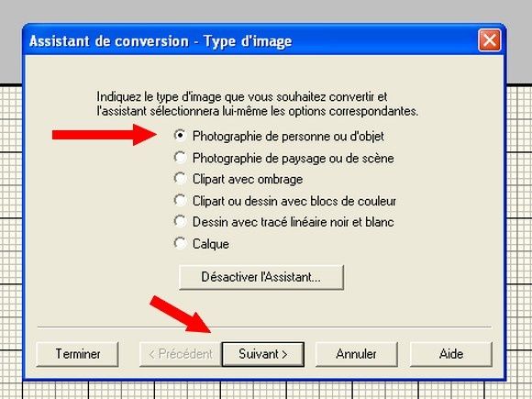Close the Assistant de conversion dialog
This screenshot has height=399, width=532.
[x=489, y=40]
